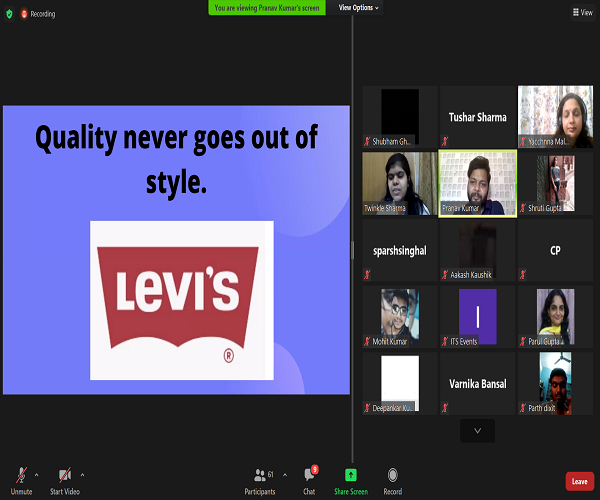Click the green encryption shield icon
600x500 pixels.
click(x=9, y=14)
